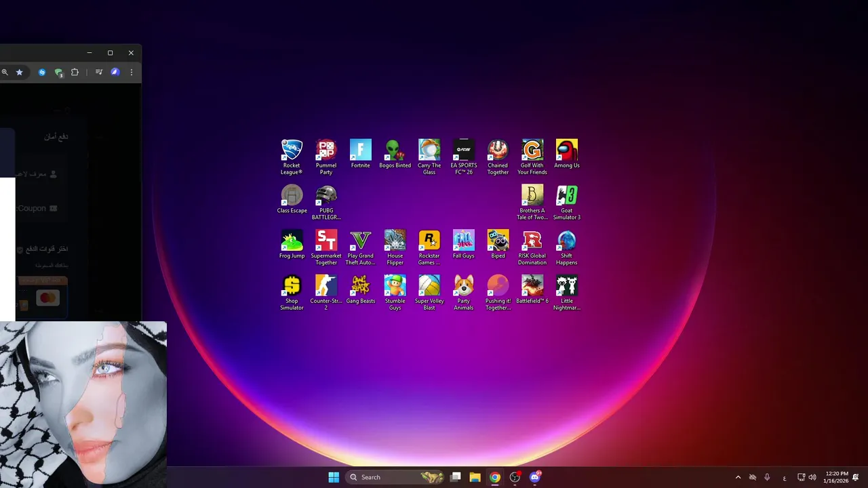Click the PUBG BATTLEGROUNDS desktop icon

pos(326,202)
